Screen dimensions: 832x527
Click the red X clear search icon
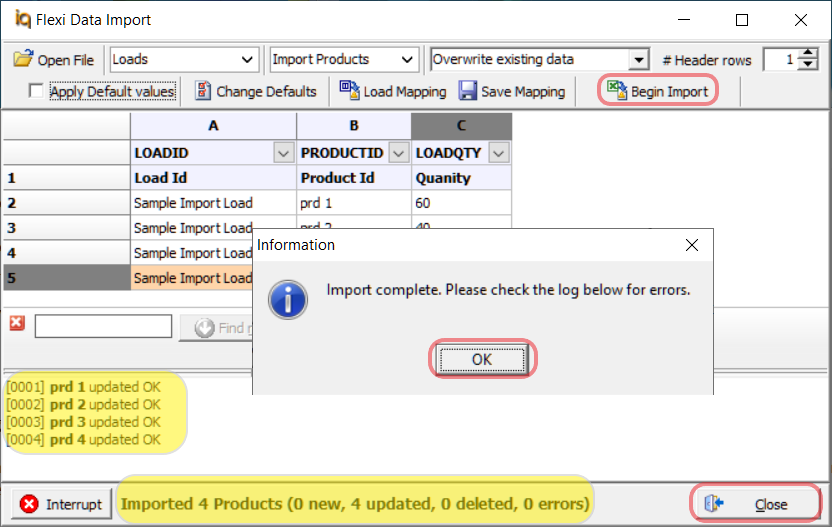tap(17, 323)
